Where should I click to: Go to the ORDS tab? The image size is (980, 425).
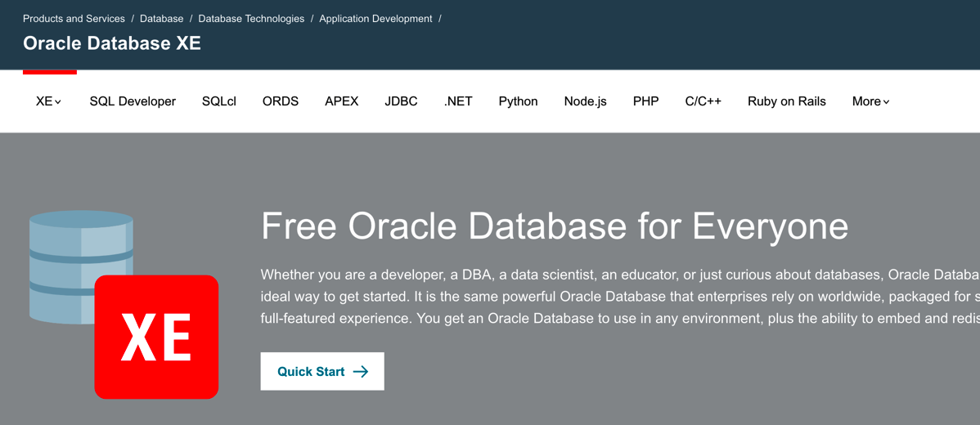click(x=281, y=101)
